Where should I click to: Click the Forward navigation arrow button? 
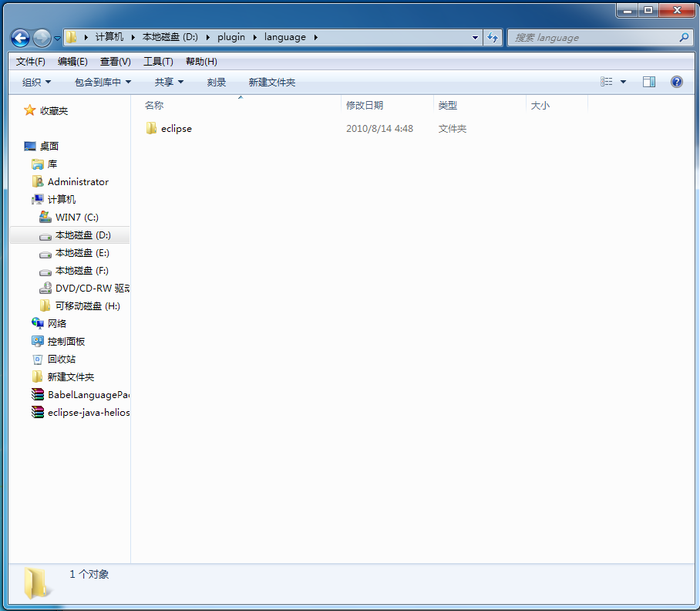pyautogui.click(x=42, y=38)
